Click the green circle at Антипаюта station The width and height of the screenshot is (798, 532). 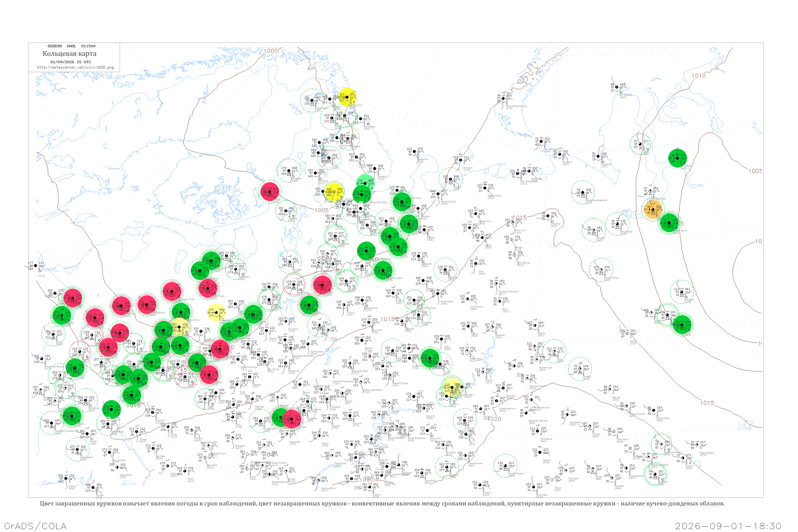tap(677, 158)
